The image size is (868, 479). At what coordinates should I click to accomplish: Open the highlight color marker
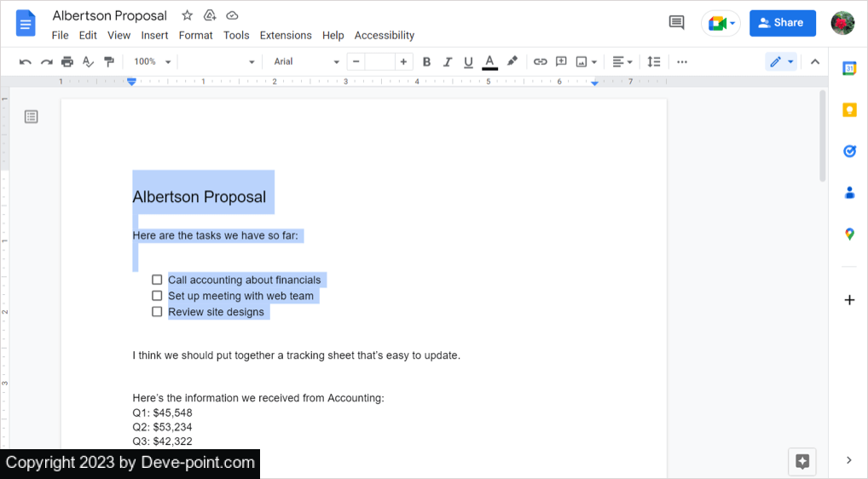coord(512,61)
